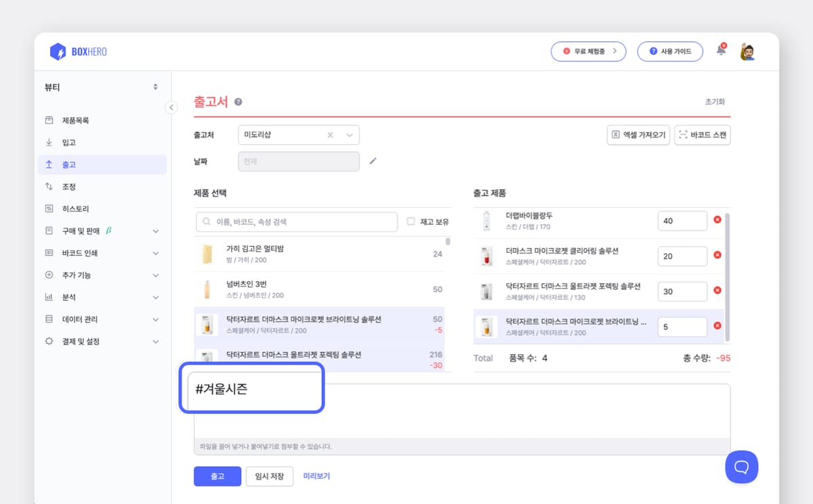Select 히스토리 in the sidebar
The image size is (813, 504).
75,209
